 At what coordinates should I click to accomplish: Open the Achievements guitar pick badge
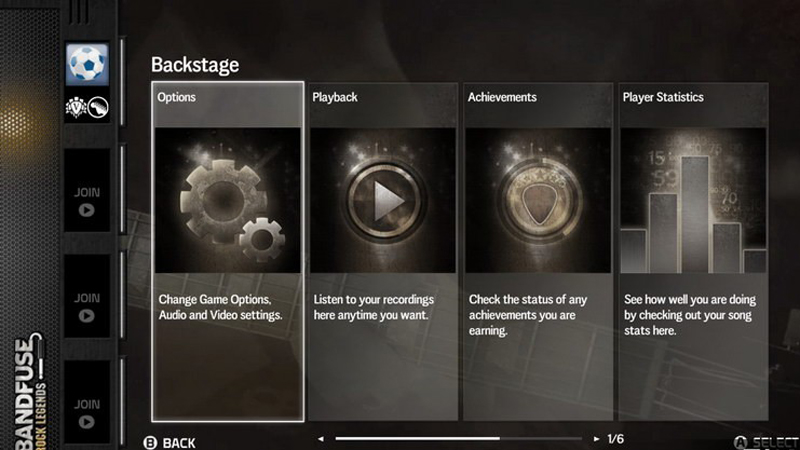pos(538,200)
